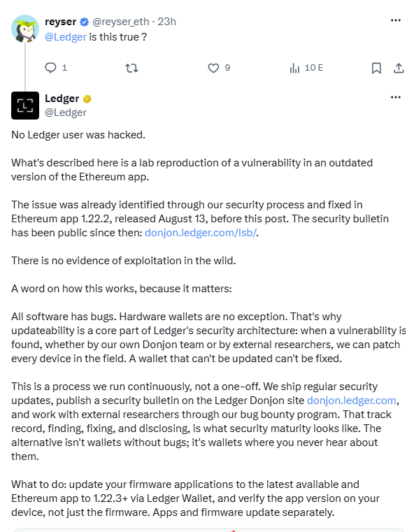Click the @Ledger handle under the name

click(66, 113)
